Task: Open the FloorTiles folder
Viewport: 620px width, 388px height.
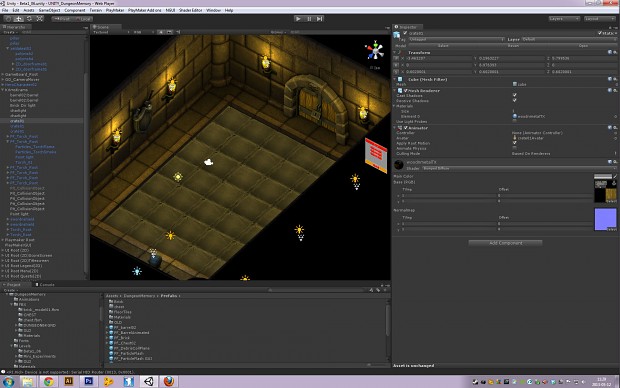Action: coord(122,312)
